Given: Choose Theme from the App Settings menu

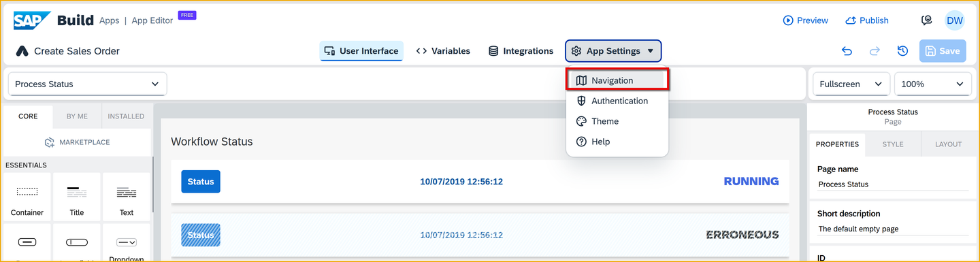Looking at the screenshot, I should tap(617, 121).
